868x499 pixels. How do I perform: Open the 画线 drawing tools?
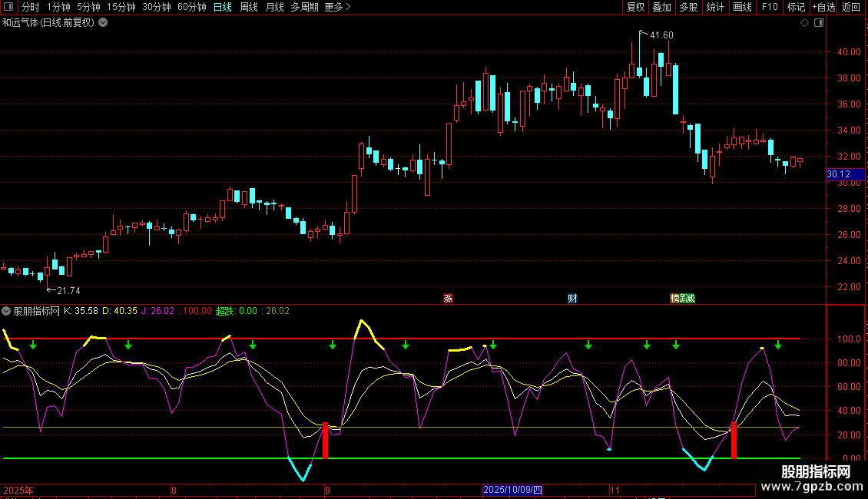[742, 7]
